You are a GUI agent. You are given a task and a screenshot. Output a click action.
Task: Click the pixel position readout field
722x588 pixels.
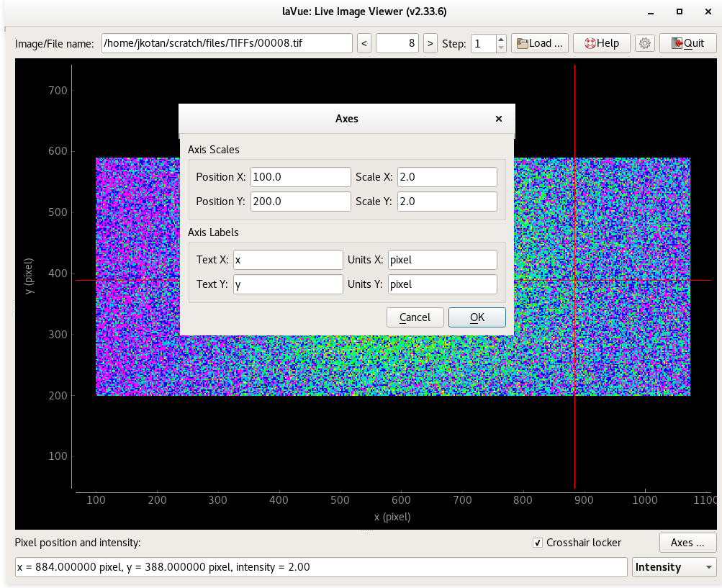point(321,567)
